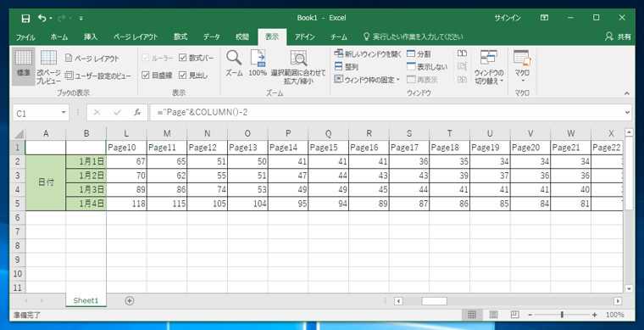Click the vertical scroll down arrow
The width and height of the screenshot is (644, 330).
click(x=629, y=288)
